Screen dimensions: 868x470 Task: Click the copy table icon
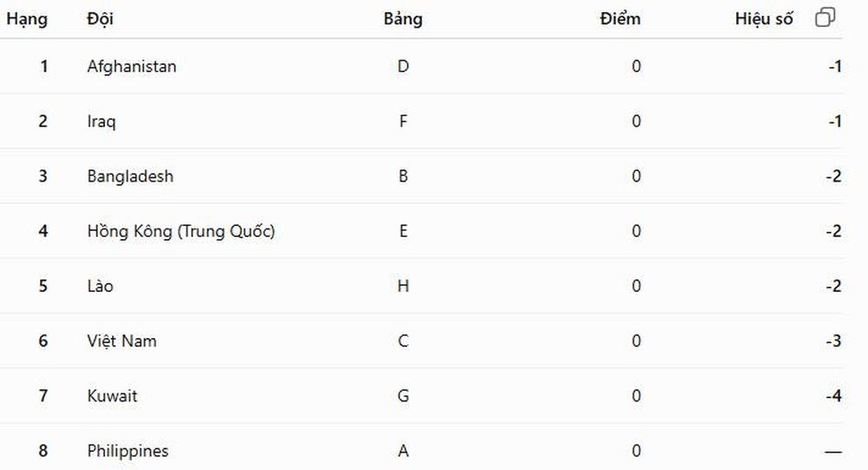825,17
